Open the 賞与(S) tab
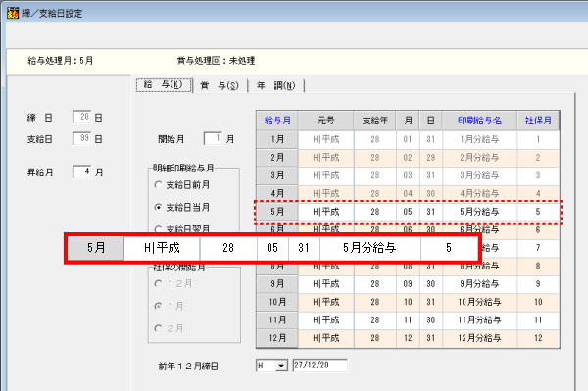Screen dimensions: 588x391 pyautogui.click(x=220, y=86)
